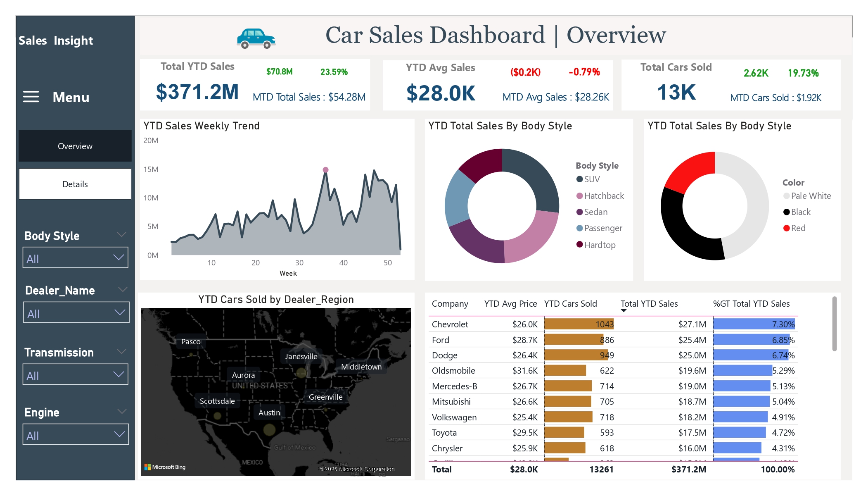Select the Hatchback legend marker
The width and height of the screenshot is (868, 496).
tap(581, 196)
